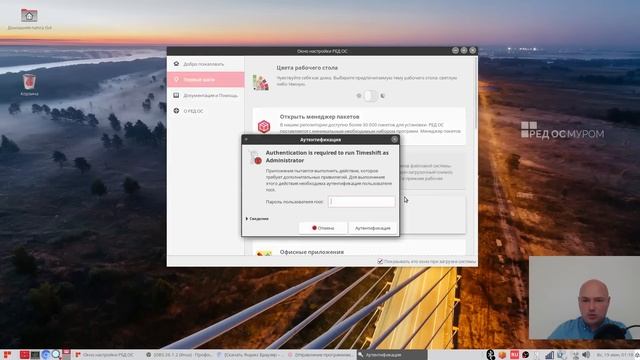Click the Timeshift icon in authentication dialog
The height and width of the screenshot is (360, 640).
coord(256,158)
